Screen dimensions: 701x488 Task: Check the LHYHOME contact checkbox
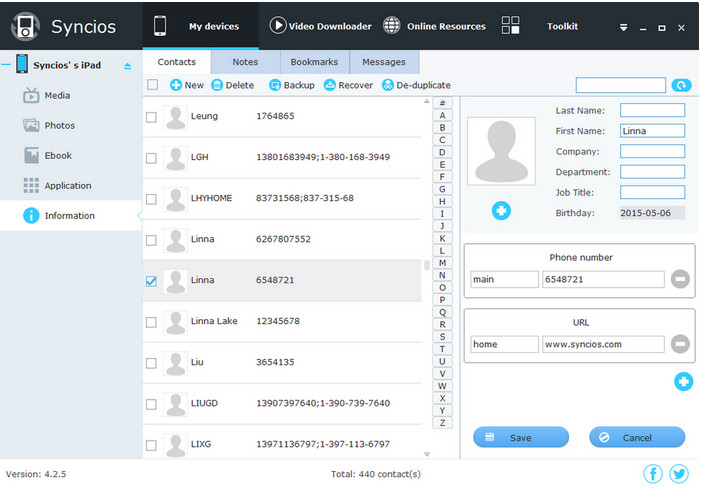(x=151, y=199)
